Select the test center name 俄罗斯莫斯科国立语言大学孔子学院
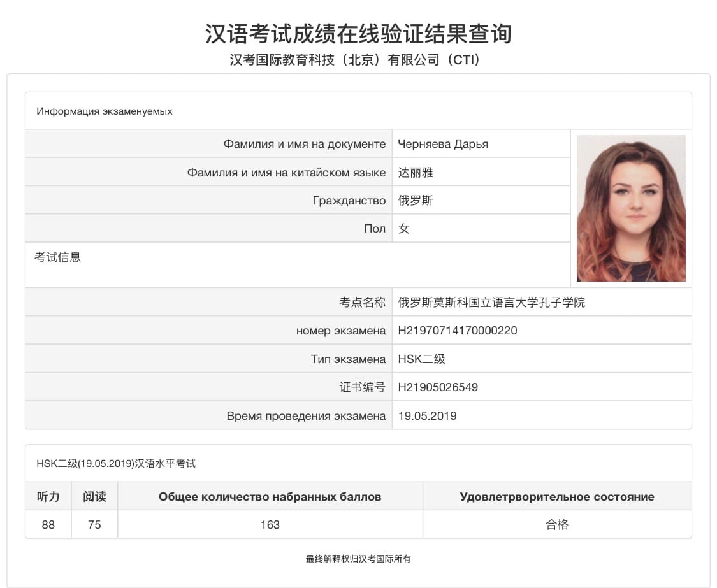Screen dimensions: 717x588 coord(491,303)
